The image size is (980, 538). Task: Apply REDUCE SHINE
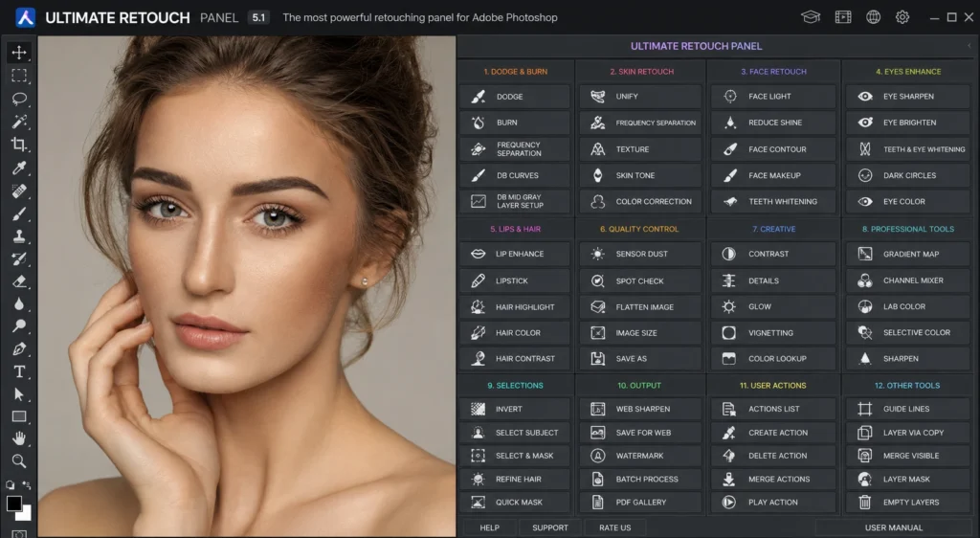[773, 123]
